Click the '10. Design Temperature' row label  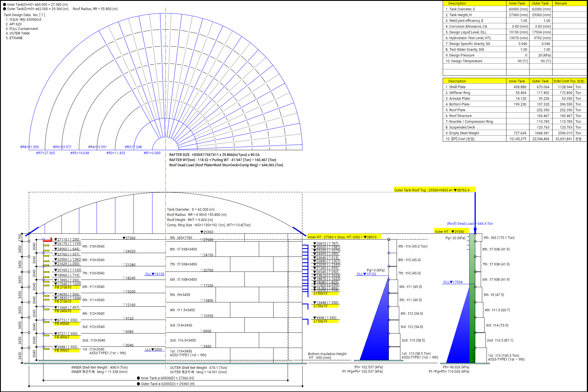[x=464, y=61]
